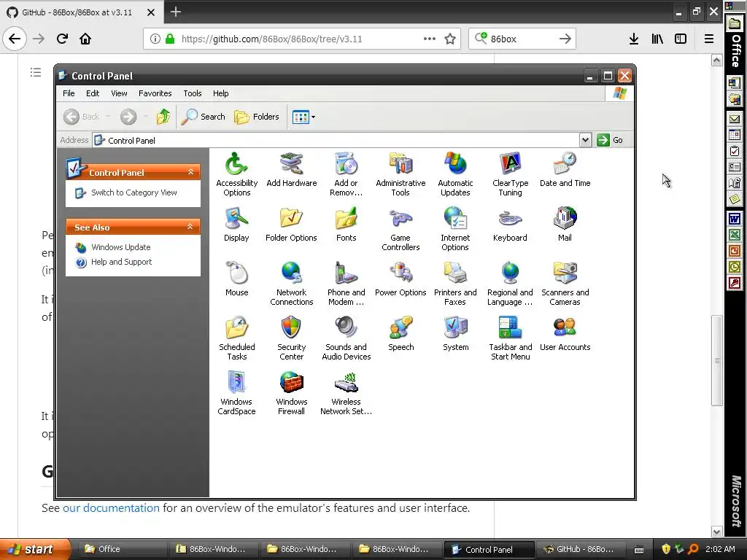The image size is (747, 560).
Task: Open Windows Firewall
Action: point(291,393)
